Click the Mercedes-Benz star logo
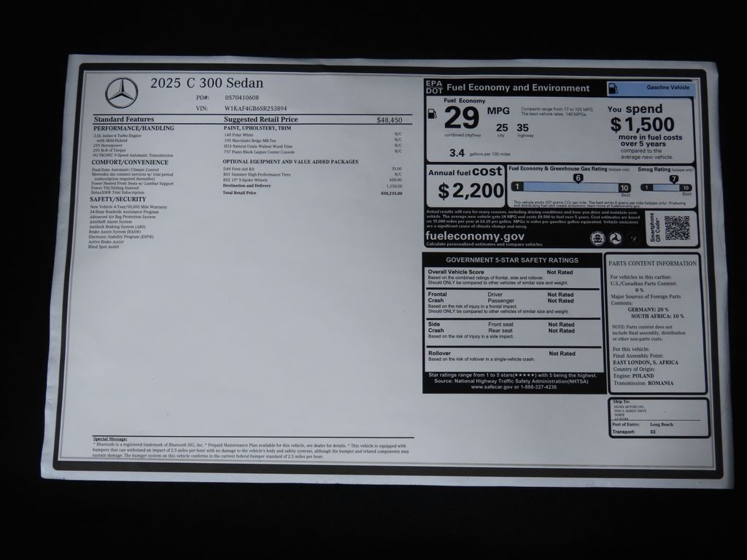 pos(122,93)
